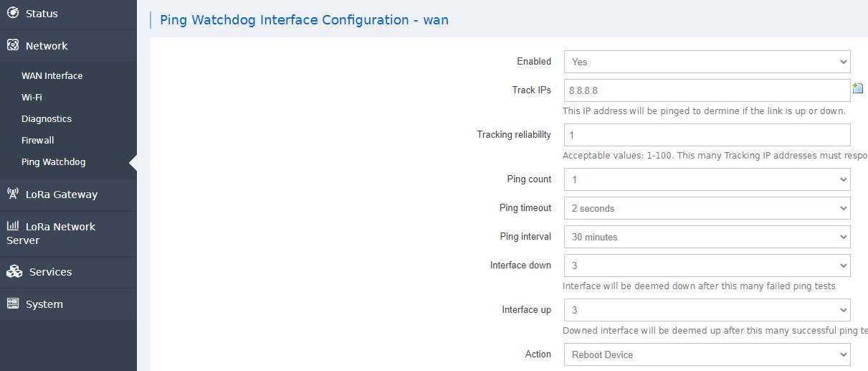Screen dimensions: 868x371
Task: Open the WAN Interface submenu item
Action: point(52,75)
